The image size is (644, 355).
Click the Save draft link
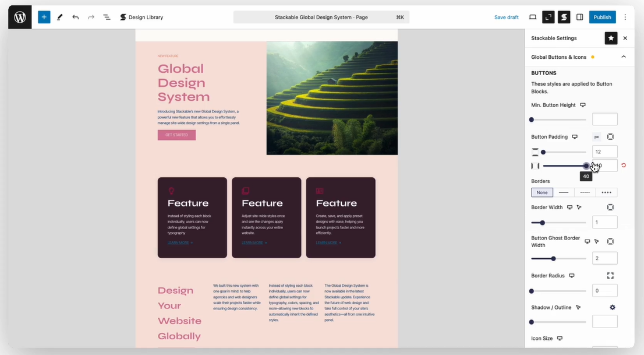506,17
